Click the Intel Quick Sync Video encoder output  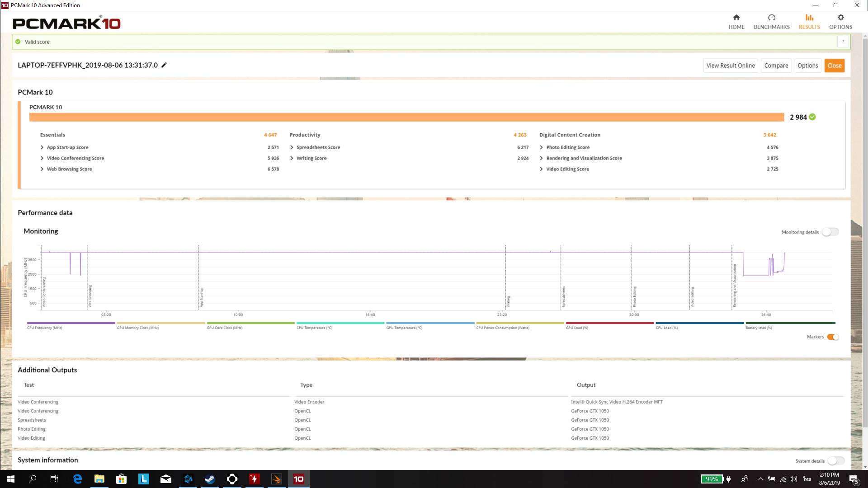point(617,402)
